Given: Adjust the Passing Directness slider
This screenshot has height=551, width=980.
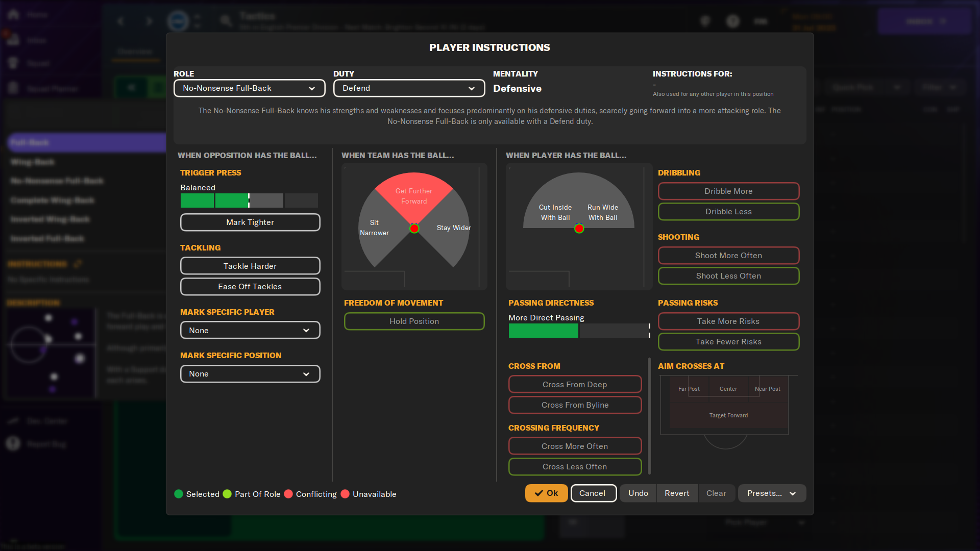Looking at the screenshot, I should coord(579,331).
